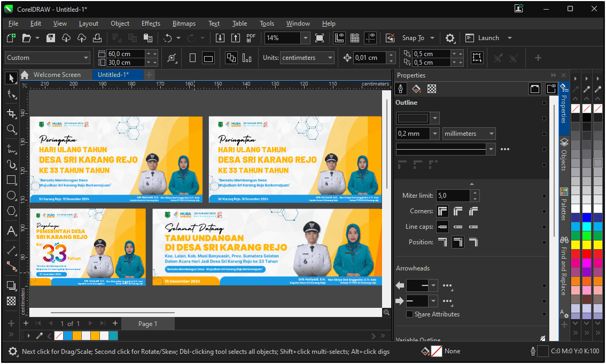Enable the Share Attributes checkbox
Image resolution: width=606 pixels, height=364 pixels.
tap(409, 314)
